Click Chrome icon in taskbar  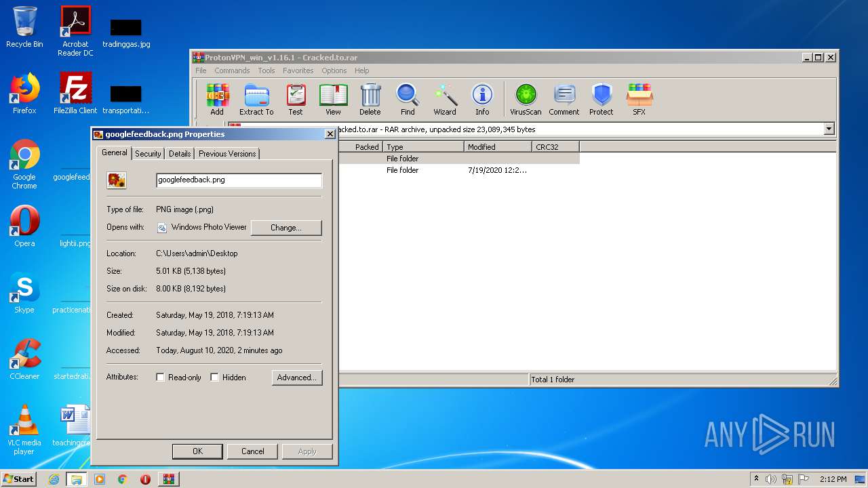pos(122,479)
